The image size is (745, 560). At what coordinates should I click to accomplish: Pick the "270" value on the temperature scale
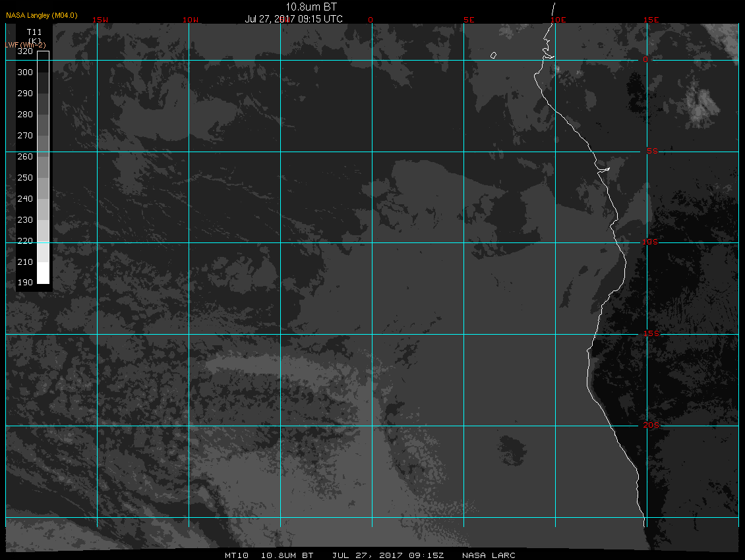click(25, 136)
